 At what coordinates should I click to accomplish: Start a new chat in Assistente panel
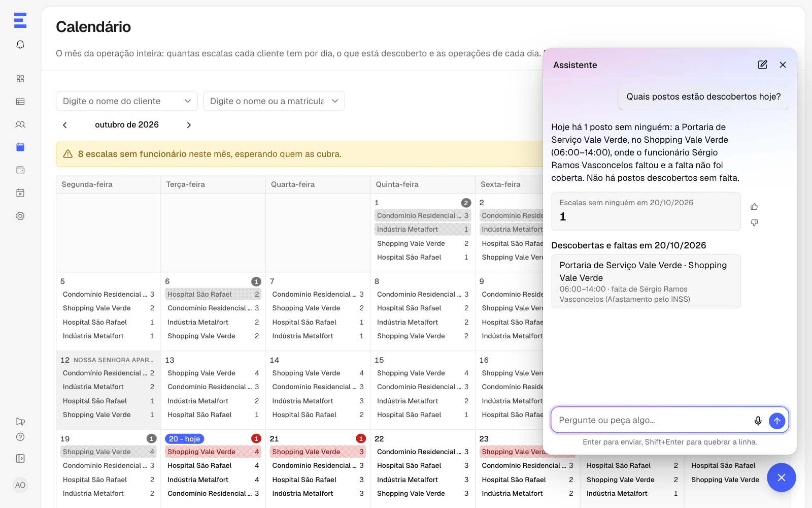[x=762, y=65]
